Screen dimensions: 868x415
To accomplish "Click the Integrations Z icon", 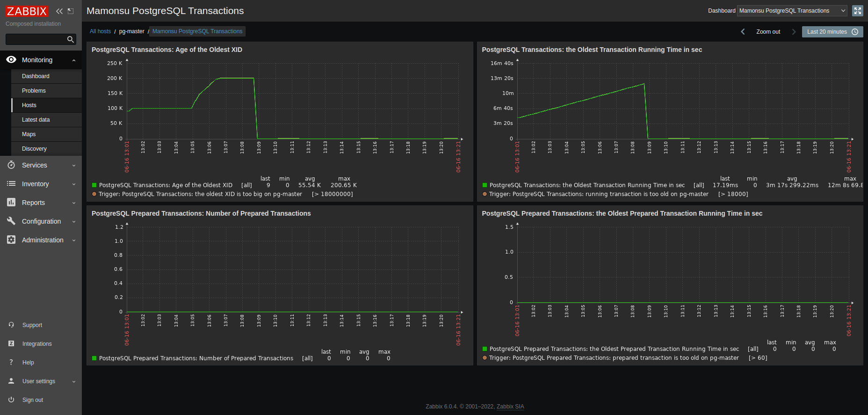I will point(11,343).
